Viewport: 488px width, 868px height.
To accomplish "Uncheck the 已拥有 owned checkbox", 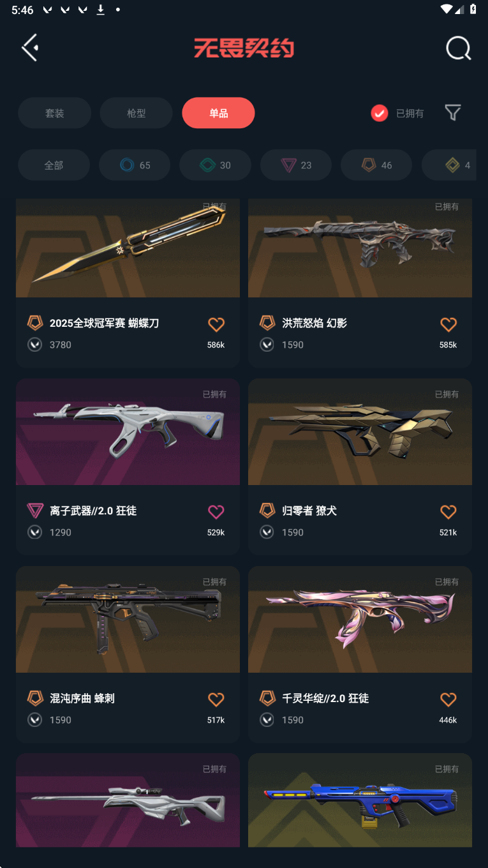I will (x=380, y=114).
